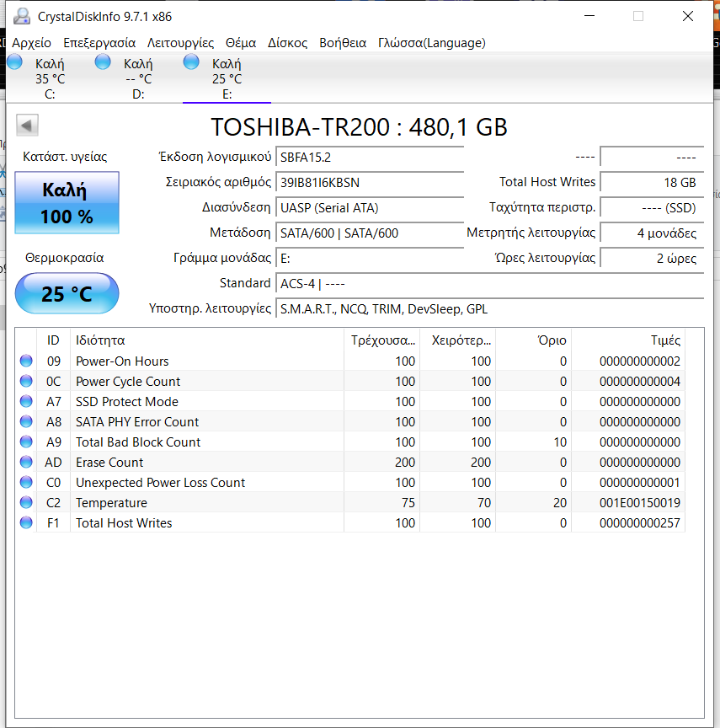The image size is (720, 728).
Task: Click the blue status orb for Power-On Hours
Action: (x=26, y=361)
